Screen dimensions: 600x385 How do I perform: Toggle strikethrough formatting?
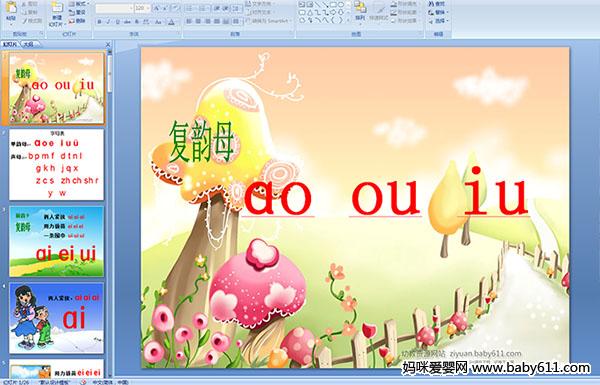tap(127, 22)
